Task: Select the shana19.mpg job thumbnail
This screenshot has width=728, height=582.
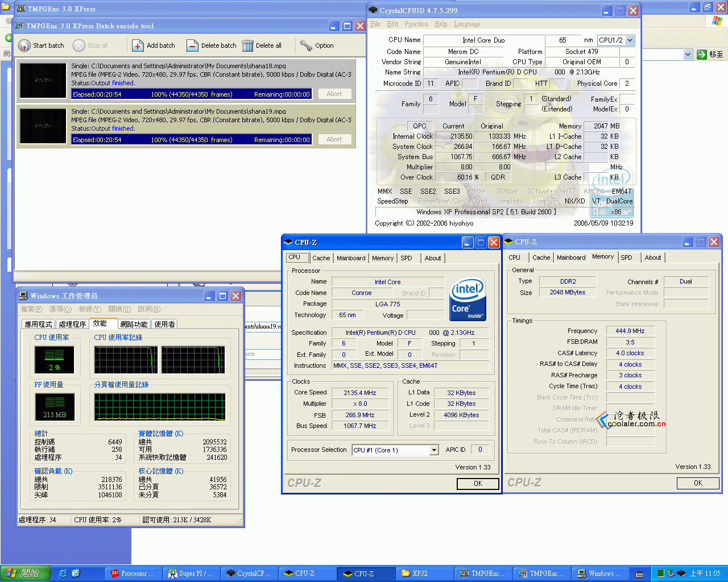Action: (43, 126)
